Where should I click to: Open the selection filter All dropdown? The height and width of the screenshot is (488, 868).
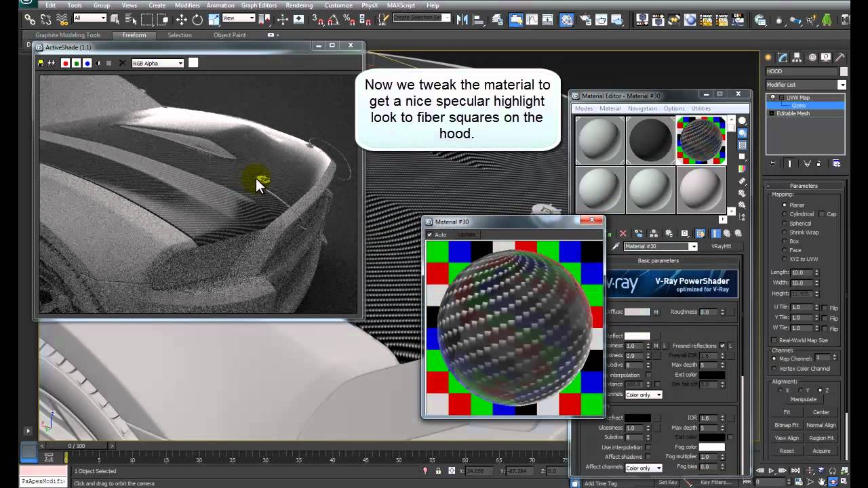tap(90, 18)
